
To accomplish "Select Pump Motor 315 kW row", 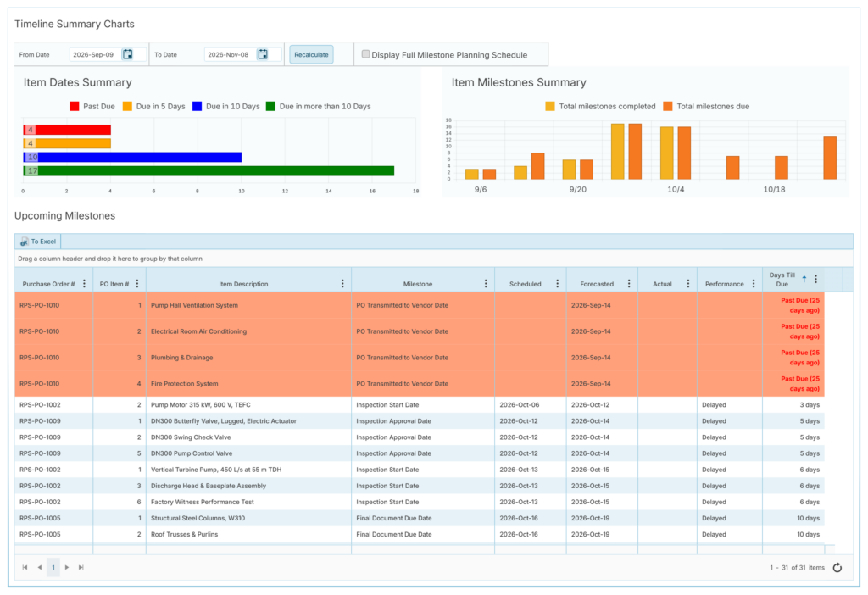I will click(x=420, y=405).
